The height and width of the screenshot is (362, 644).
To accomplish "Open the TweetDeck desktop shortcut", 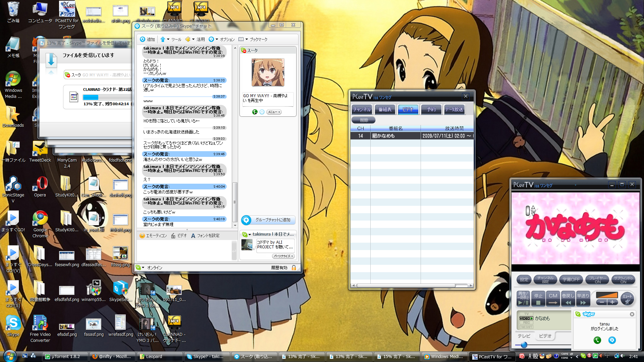I will 40,152.
